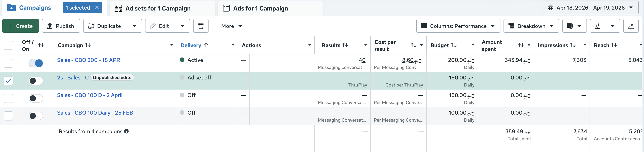Image resolution: width=644 pixels, height=152 pixels.
Task: Export data with the download arrow icon
Action: pyautogui.click(x=597, y=26)
